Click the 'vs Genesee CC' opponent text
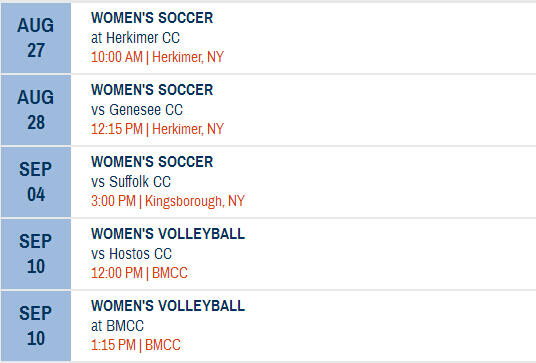The height and width of the screenshot is (363, 536). (137, 110)
